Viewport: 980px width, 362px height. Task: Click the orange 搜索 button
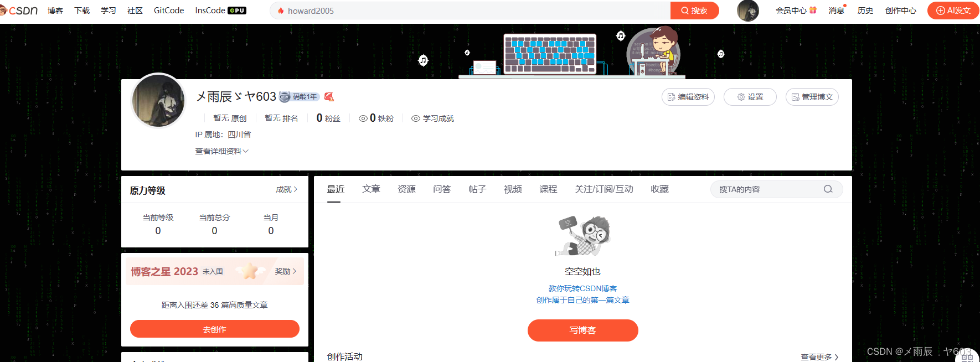click(x=694, y=11)
